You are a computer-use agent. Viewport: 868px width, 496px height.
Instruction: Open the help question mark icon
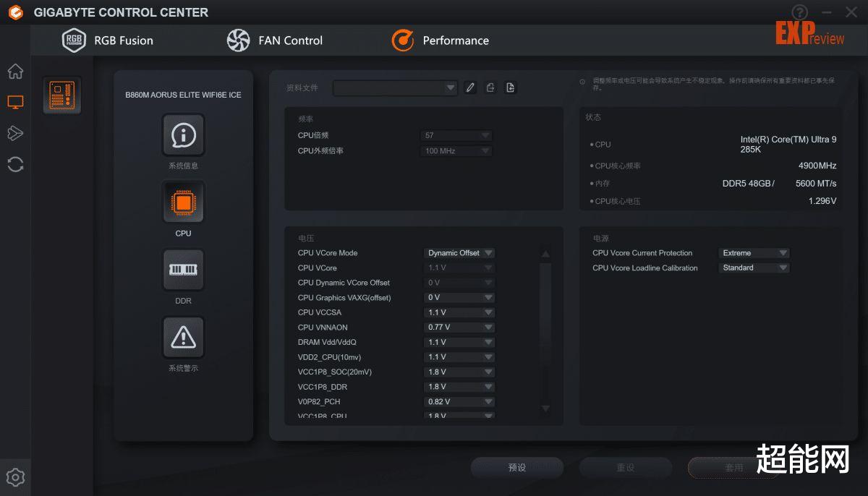click(x=799, y=12)
